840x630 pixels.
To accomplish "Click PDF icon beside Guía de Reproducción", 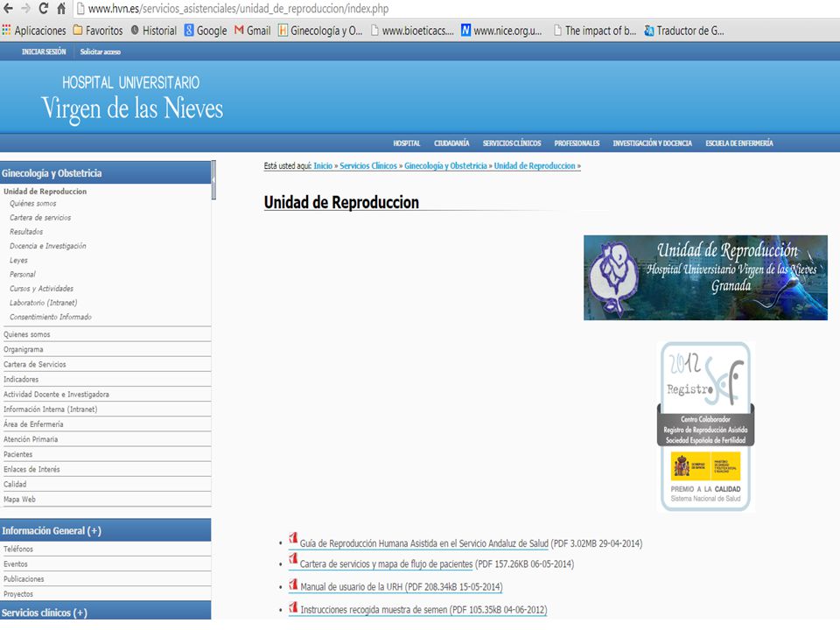I will (293, 538).
